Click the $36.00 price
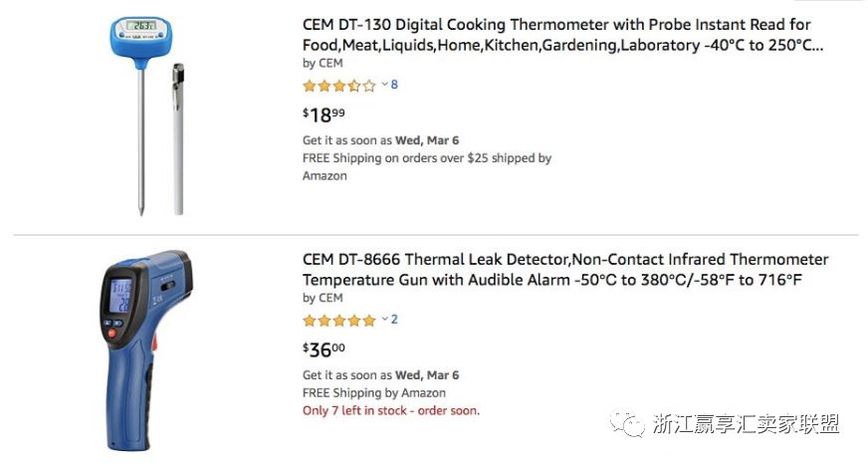 (x=324, y=349)
